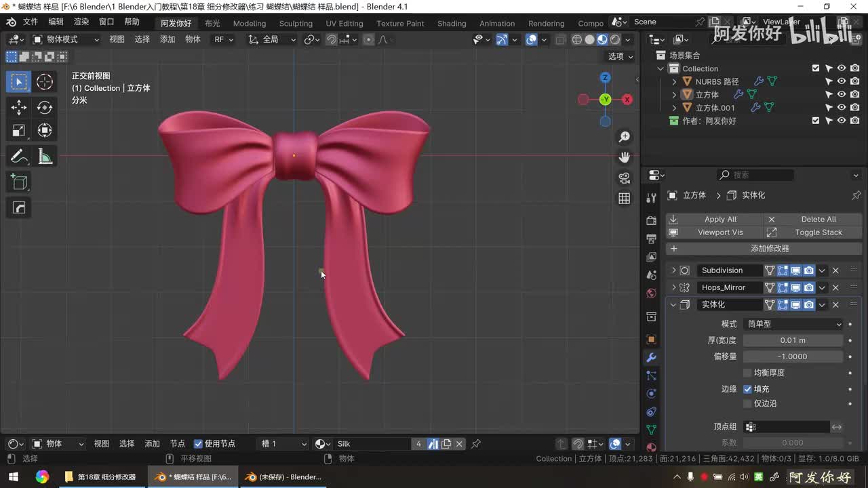Image resolution: width=868 pixels, height=488 pixels.
Task: Click the camera view icon in viewport
Action: click(624, 178)
